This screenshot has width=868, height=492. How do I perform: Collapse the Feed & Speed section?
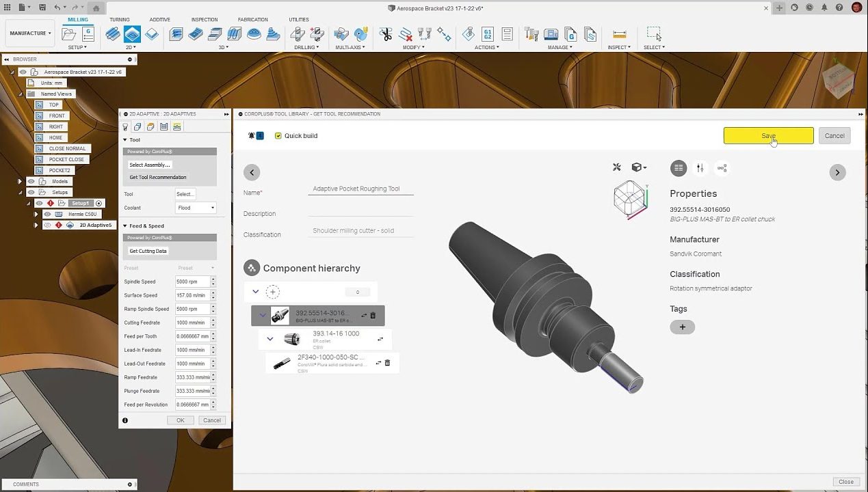[125, 225]
